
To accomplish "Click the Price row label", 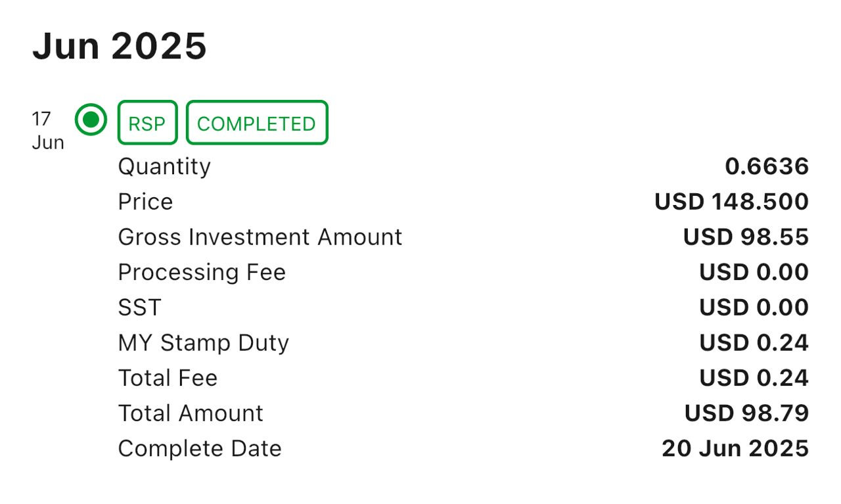I will coord(145,202).
